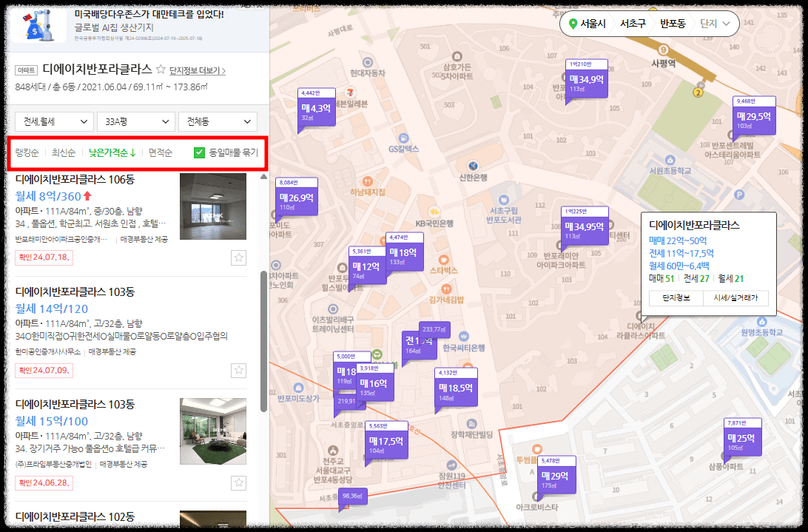Image resolution: width=808 pixels, height=532 pixels.
Task: Open the 전체동 building dropdown
Action: (218, 121)
